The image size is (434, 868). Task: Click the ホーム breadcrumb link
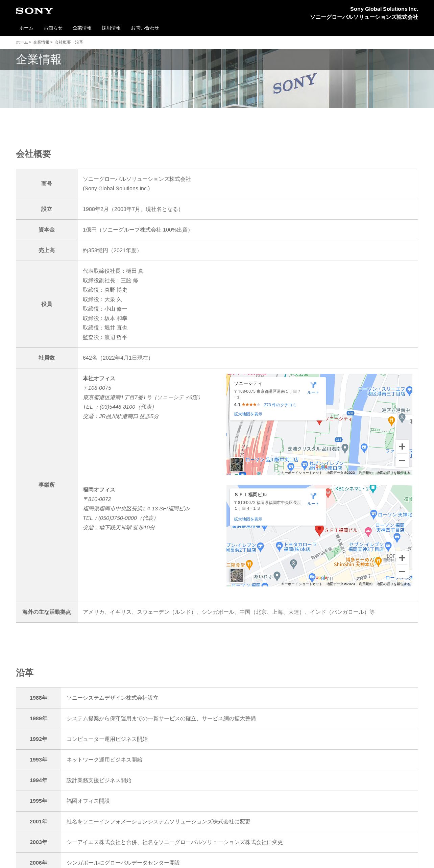point(22,42)
